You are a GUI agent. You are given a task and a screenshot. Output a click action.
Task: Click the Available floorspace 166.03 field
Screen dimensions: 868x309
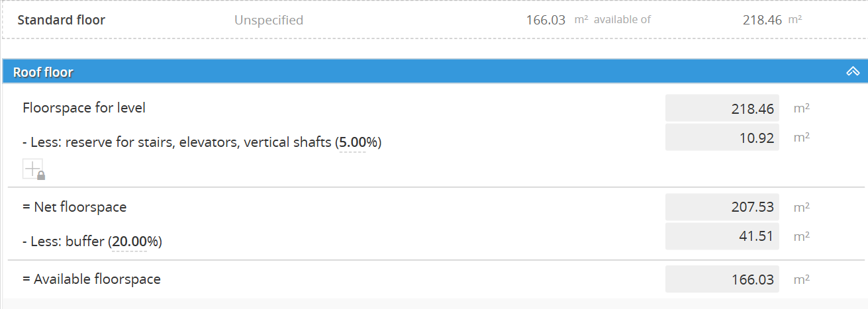722,279
